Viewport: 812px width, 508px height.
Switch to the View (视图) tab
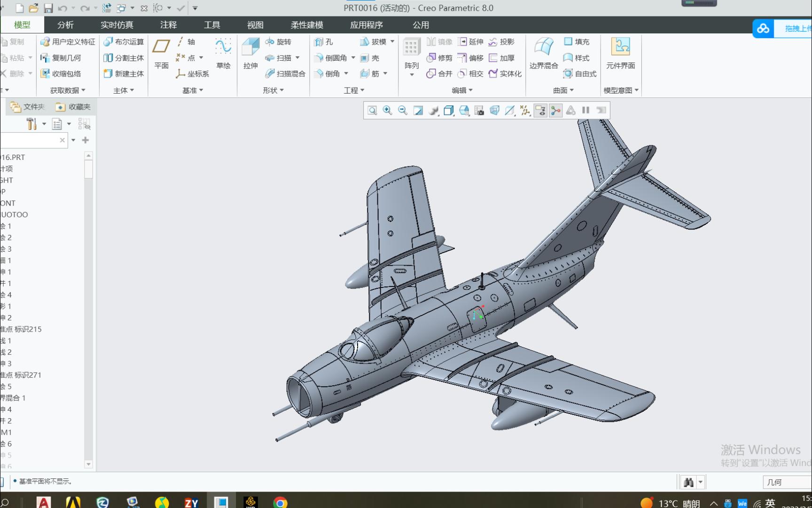click(x=255, y=25)
